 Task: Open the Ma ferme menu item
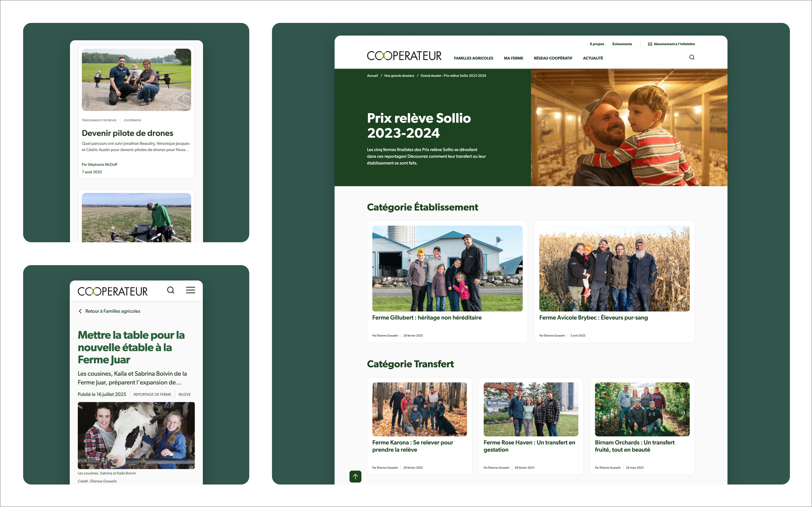click(513, 58)
